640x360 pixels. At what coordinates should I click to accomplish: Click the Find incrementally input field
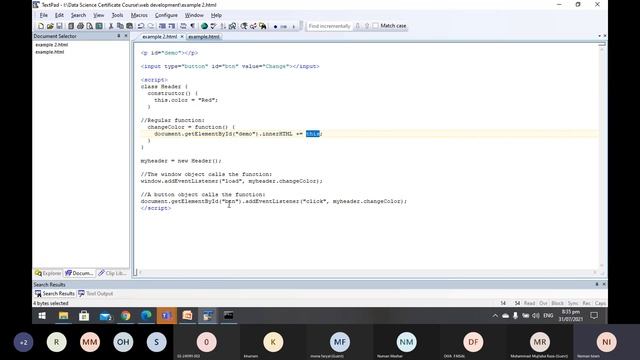pyautogui.click(x=329, y=26)
